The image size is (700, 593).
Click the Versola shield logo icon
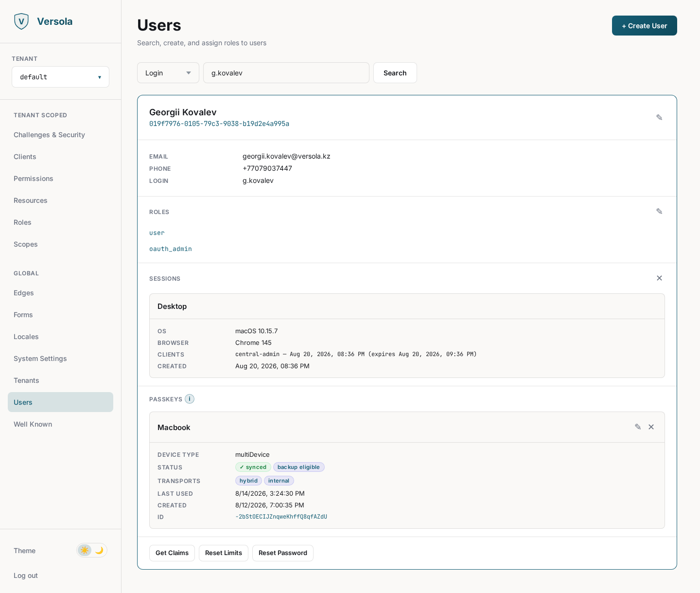pos(21,21)
